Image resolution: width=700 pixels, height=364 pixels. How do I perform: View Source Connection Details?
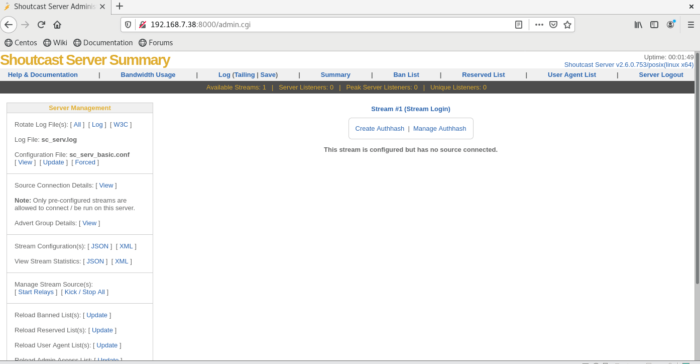click(x=106, y=185)
